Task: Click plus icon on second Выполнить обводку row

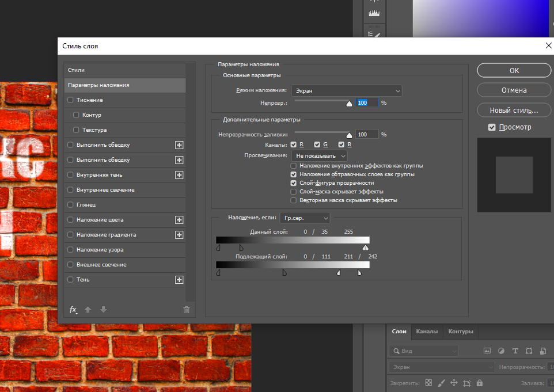Action: point(179,160)
